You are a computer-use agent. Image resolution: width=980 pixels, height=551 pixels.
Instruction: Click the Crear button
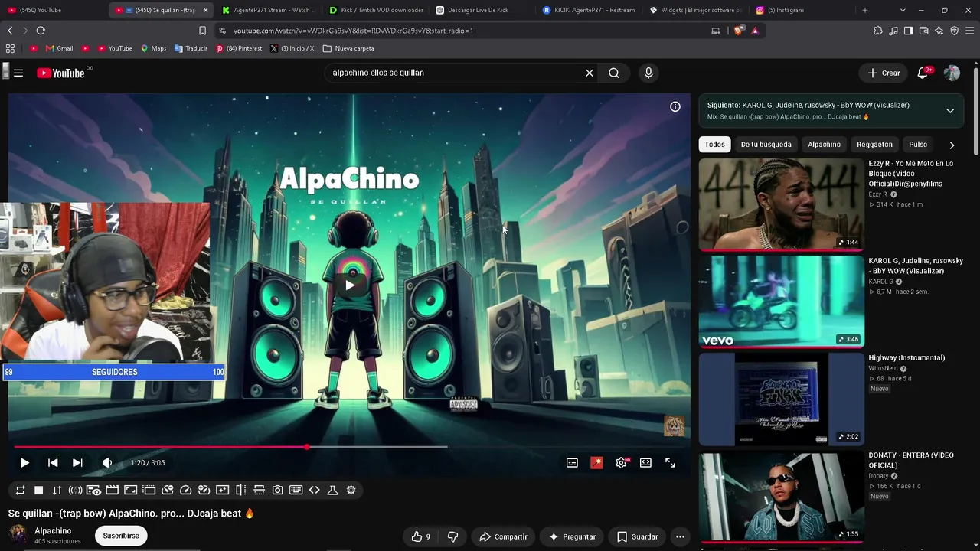[884, 73]
